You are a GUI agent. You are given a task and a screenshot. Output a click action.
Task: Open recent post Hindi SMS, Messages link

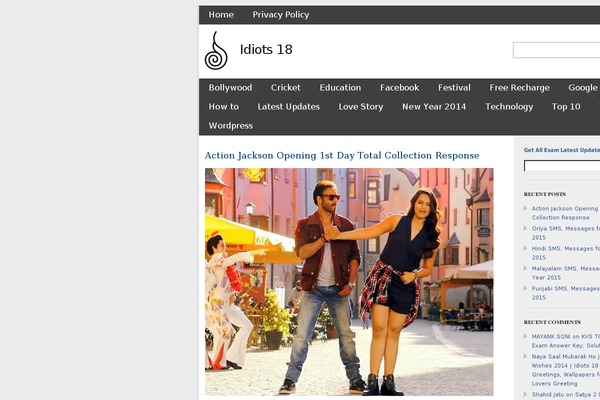(x=566, y=253)
